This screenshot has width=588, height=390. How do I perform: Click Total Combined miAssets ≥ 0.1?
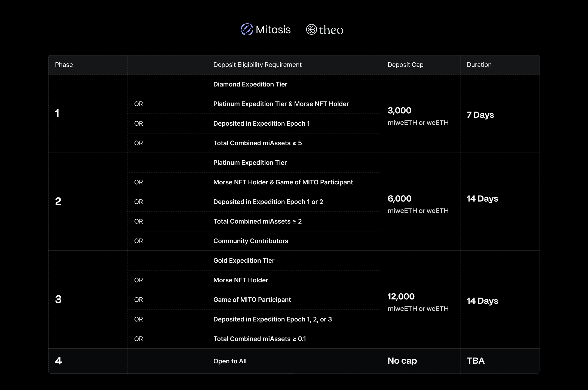(x=260, y=339)
